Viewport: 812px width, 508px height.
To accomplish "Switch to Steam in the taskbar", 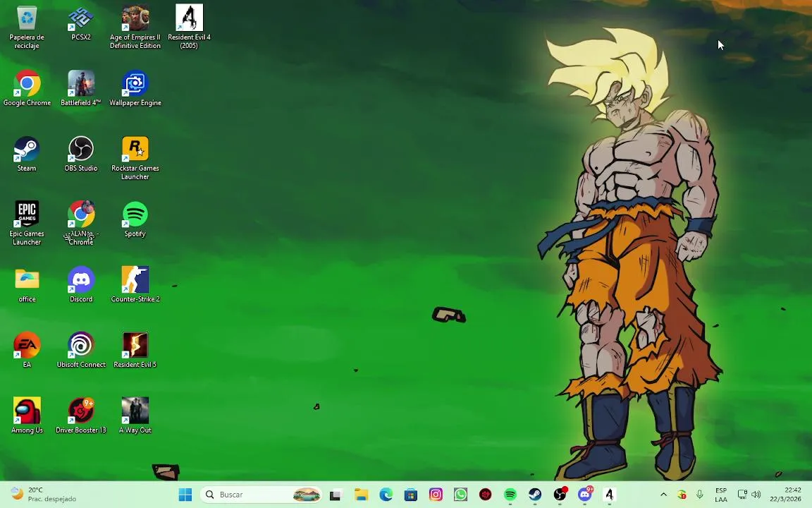I will tap(535, 495).
